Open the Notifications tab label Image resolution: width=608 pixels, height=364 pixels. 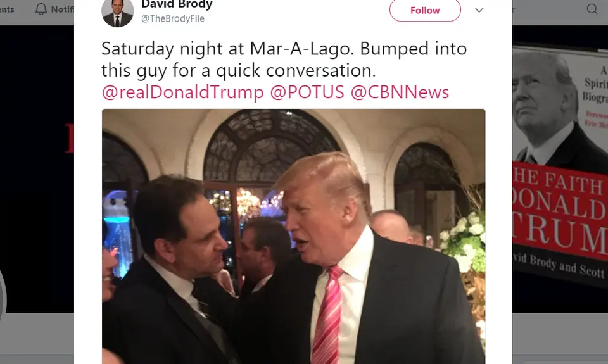63,9
